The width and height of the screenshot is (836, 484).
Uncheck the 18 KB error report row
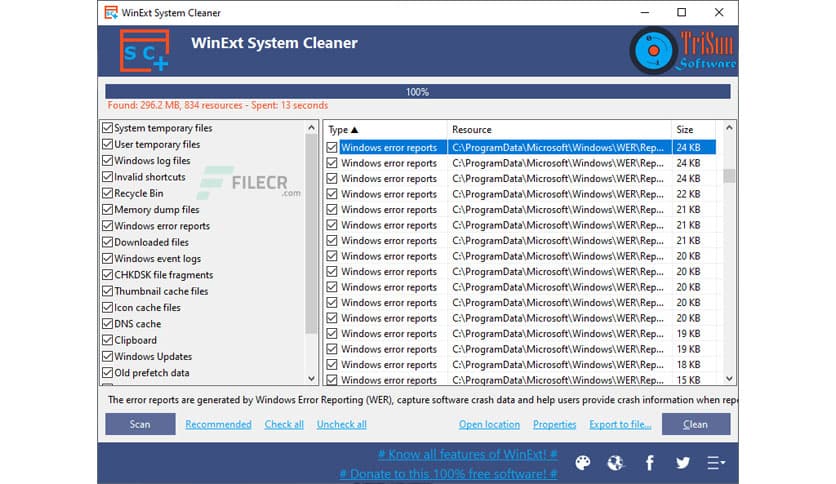(332, 365)
